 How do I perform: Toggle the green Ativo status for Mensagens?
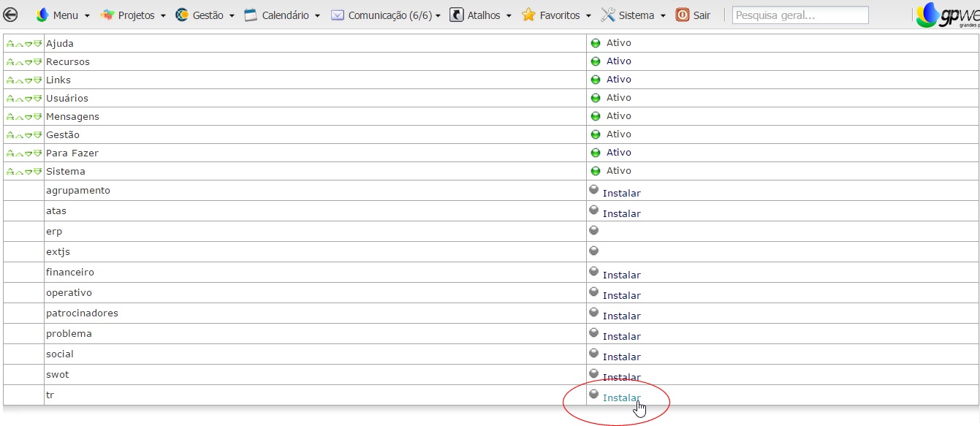coord(595,116)
